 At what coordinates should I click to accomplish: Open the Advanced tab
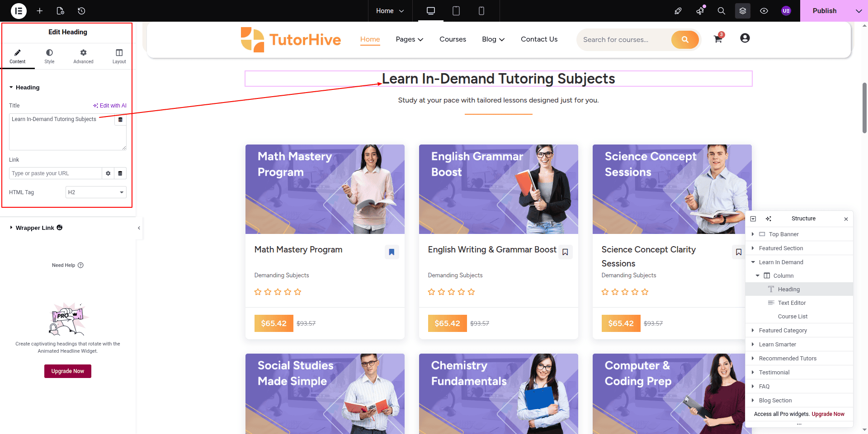83,56
